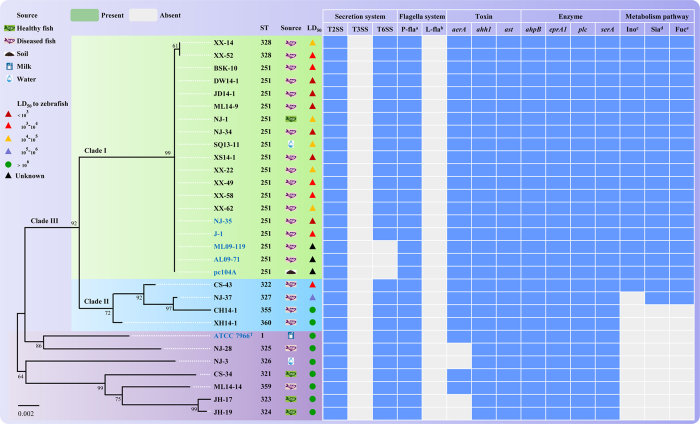Click the healthy fish source icon for JH-19
This screenshot has width=700, height=424.
click(x=291, y=412)
